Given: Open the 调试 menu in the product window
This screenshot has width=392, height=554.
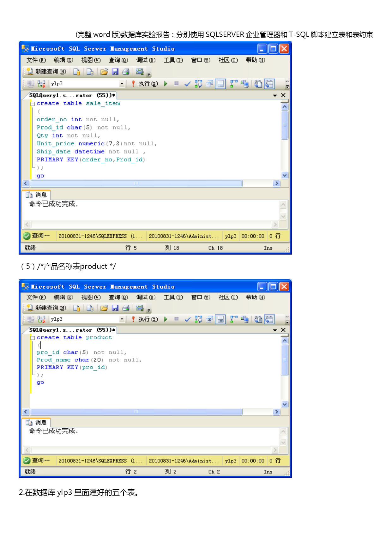Looking at the screenshot, I should coord(146,297).
